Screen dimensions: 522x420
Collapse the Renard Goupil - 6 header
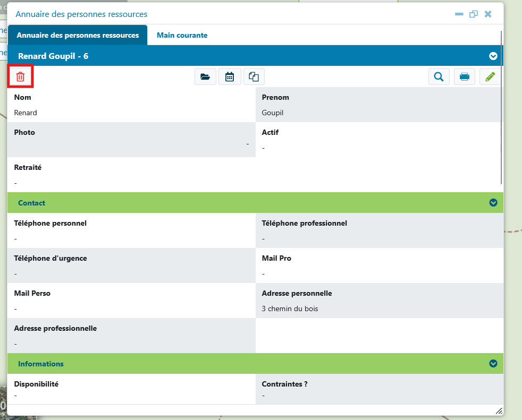493,56
